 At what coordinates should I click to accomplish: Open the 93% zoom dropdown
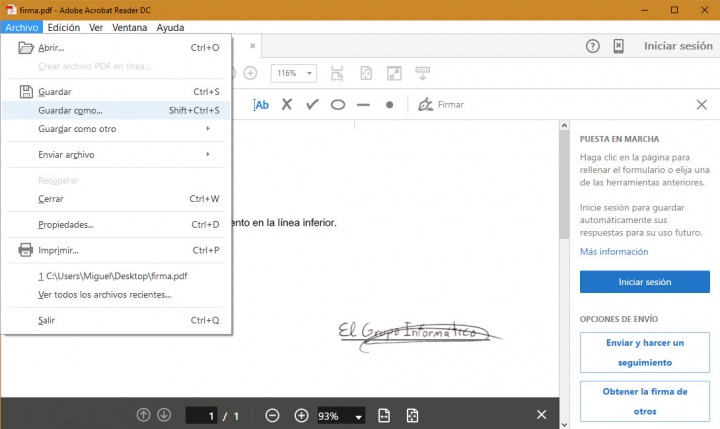point(341,416)
